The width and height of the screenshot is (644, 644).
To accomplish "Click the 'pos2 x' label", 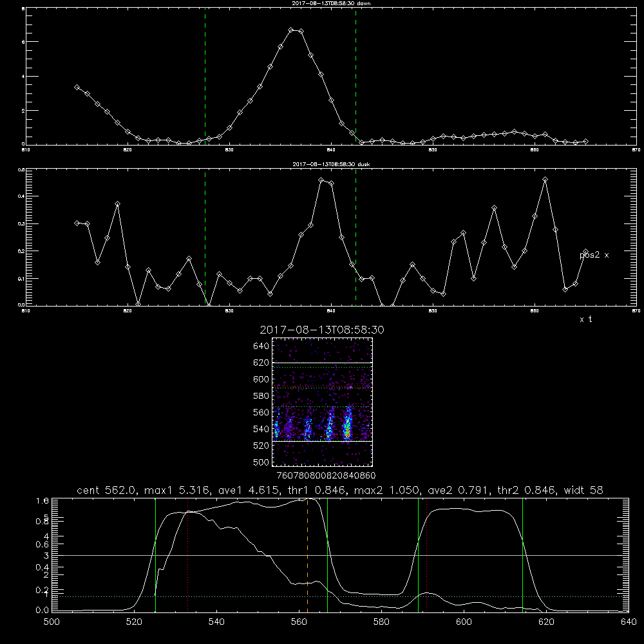I will (x=594, y=255).
